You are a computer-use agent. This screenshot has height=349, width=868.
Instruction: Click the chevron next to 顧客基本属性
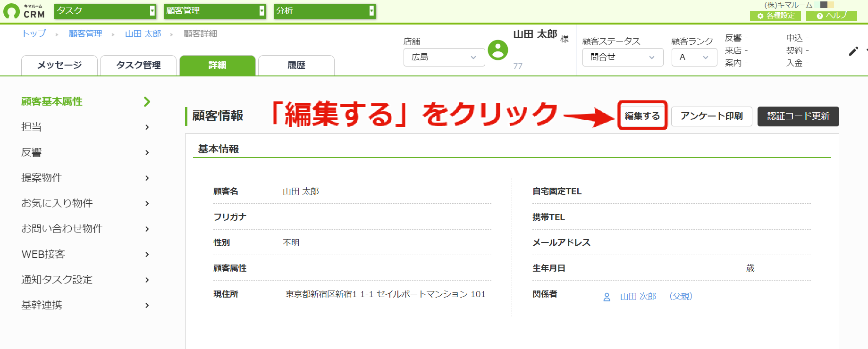pos(147,101)
